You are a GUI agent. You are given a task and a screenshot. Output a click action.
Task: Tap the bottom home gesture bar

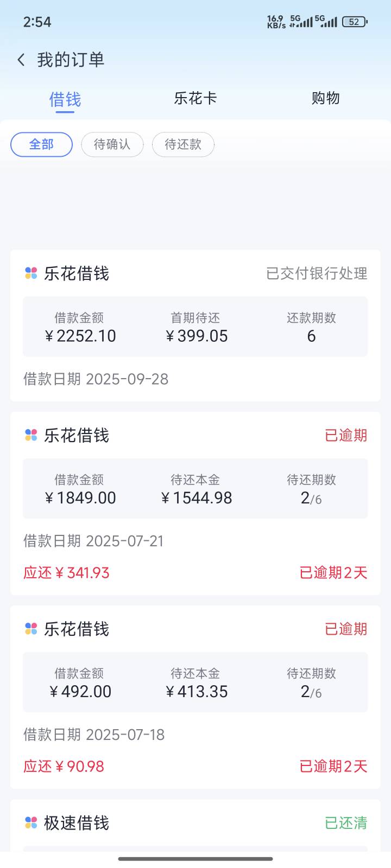(x=195, y=859)
